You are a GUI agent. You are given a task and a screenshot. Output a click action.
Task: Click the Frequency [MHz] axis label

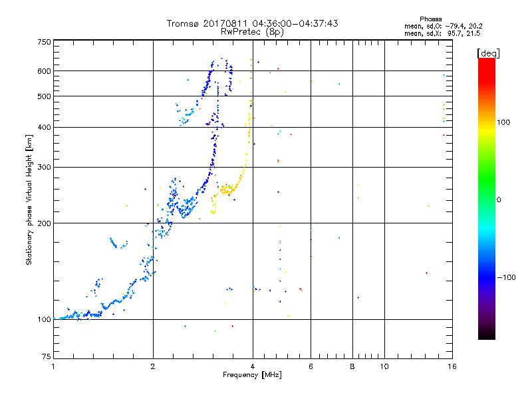click(252, 375)
